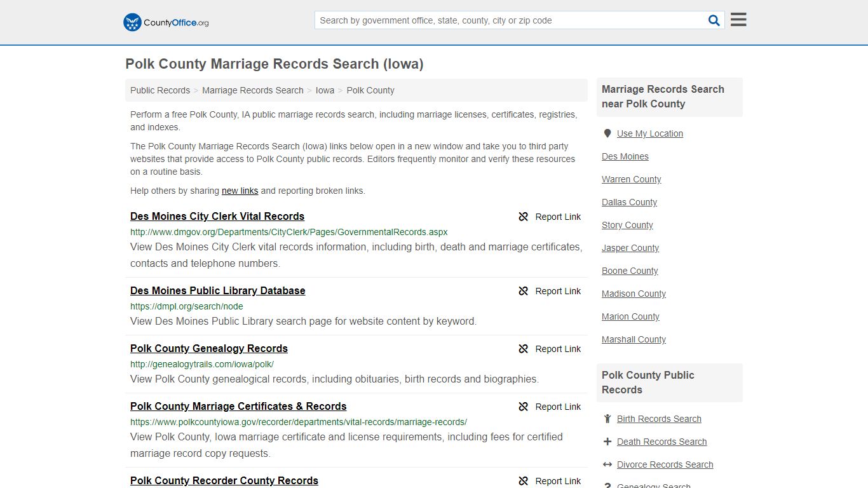868x488 pixels.
Task: Click broken-link icon for Public Library Database
Action: click(x=524, y=291)
